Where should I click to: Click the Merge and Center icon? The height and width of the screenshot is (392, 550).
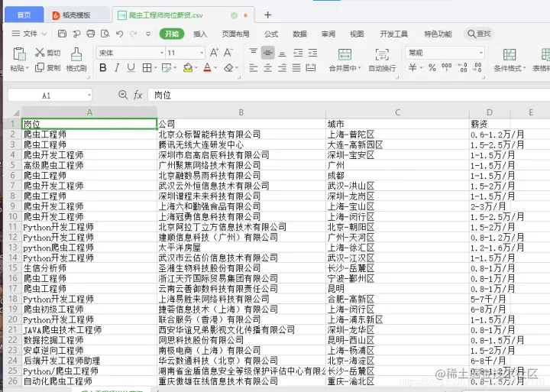click(x=345, y=54)
